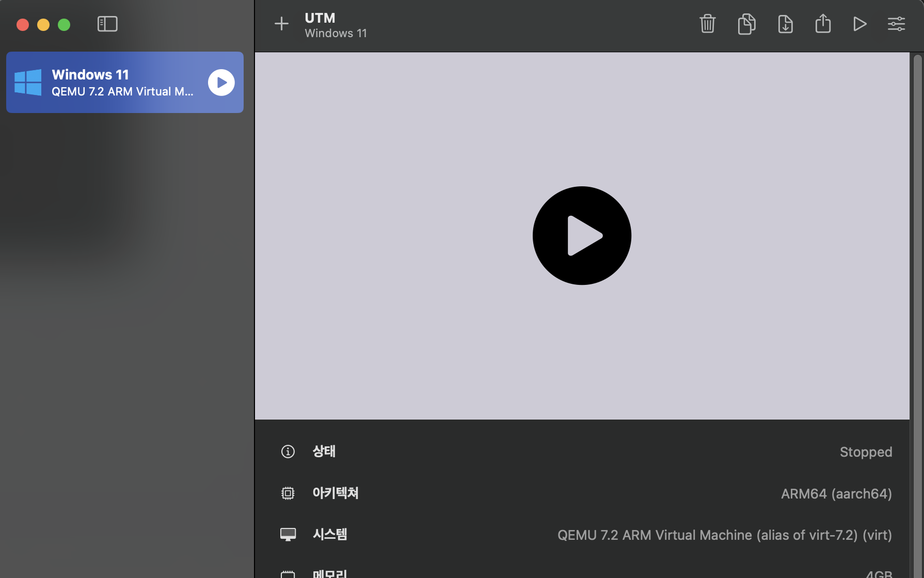Click the 'Stopped' status value
924x578 pixels.
(866, 452)
